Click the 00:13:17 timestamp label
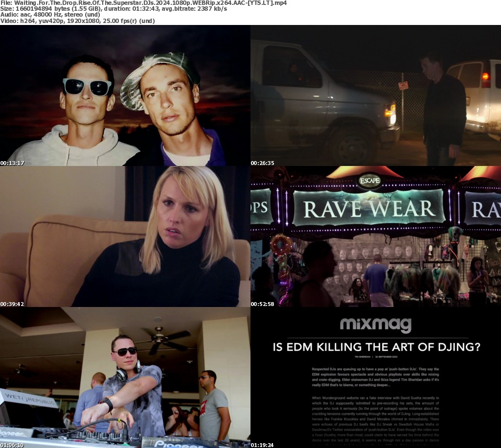Image resolution: width=501 pixels, height=448 pixels. [x=12, y=163]
